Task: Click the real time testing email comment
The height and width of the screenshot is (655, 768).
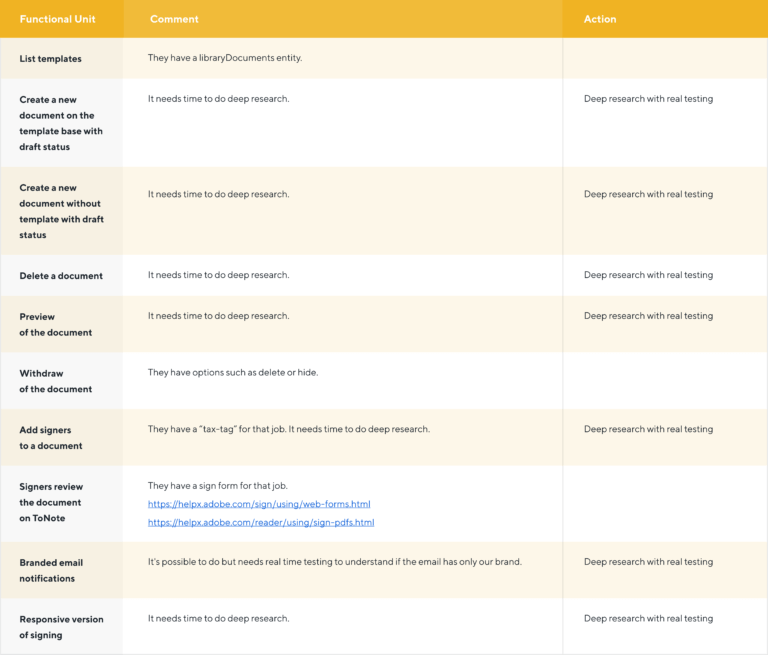Action: coord(335,562)
